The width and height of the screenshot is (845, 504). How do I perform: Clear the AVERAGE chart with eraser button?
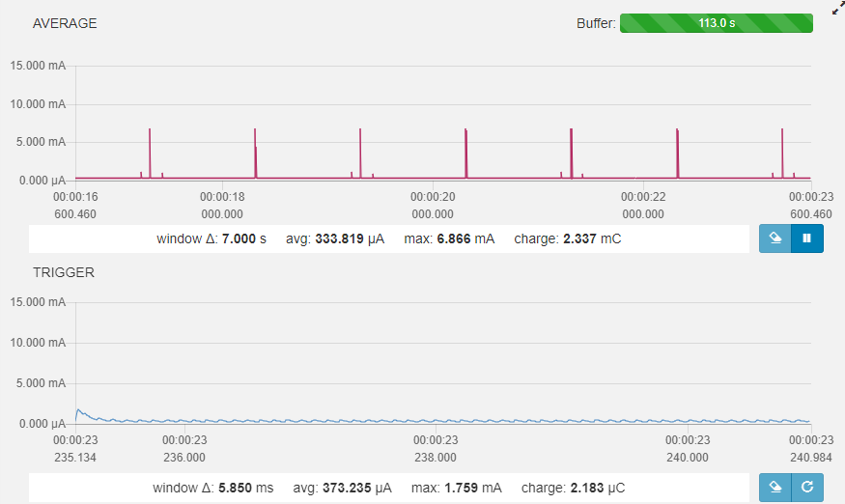tap(775, 238)
